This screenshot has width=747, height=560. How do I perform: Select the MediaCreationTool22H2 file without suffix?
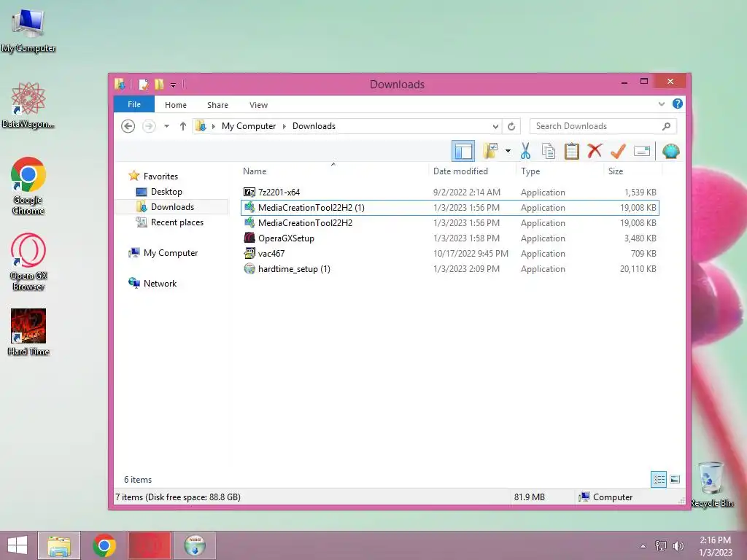click(450, 223)
